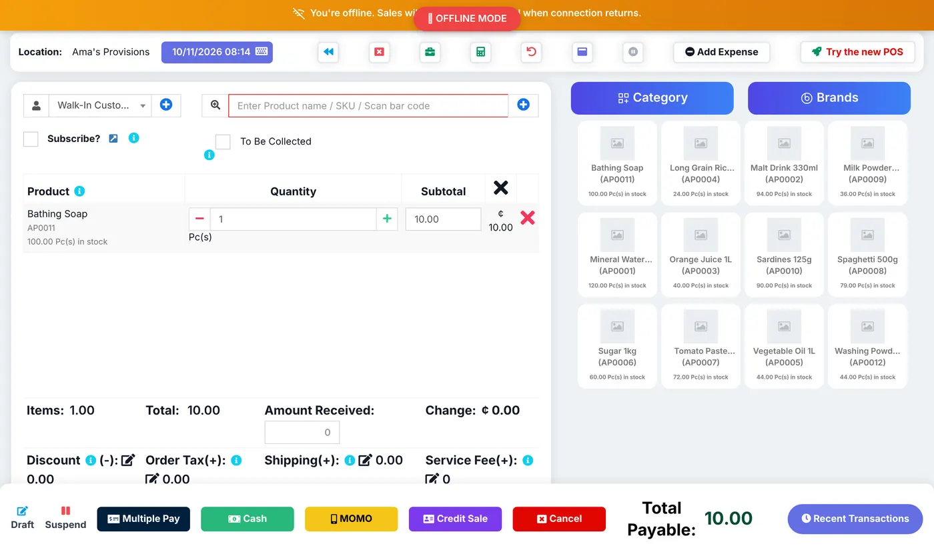934x560 pixels.
Task: Click the Amount Received input field
Action: click(302, 432)
